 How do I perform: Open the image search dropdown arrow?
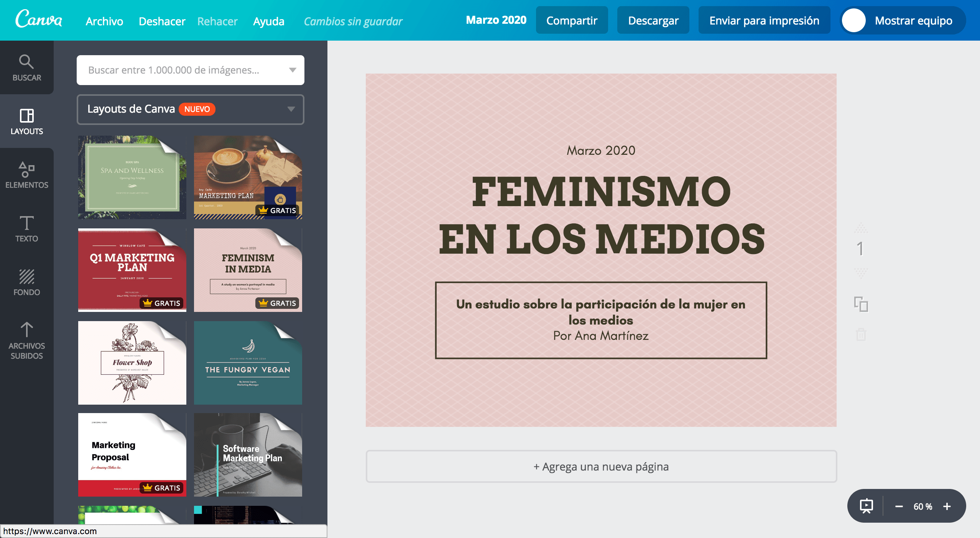[293, 70]
